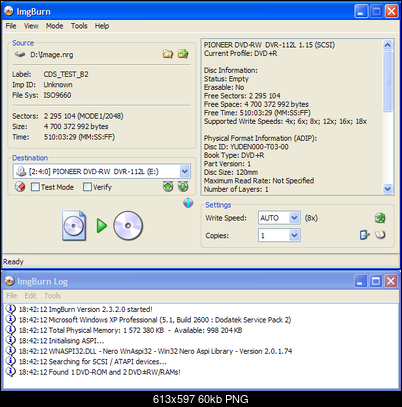Open the Help menu
The image size is (402, 407).
102,26
